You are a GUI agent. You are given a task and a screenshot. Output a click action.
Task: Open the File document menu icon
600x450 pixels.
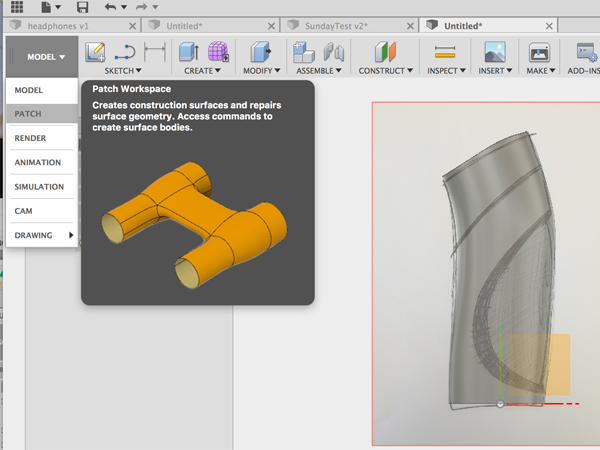click(x=46, y=7)
